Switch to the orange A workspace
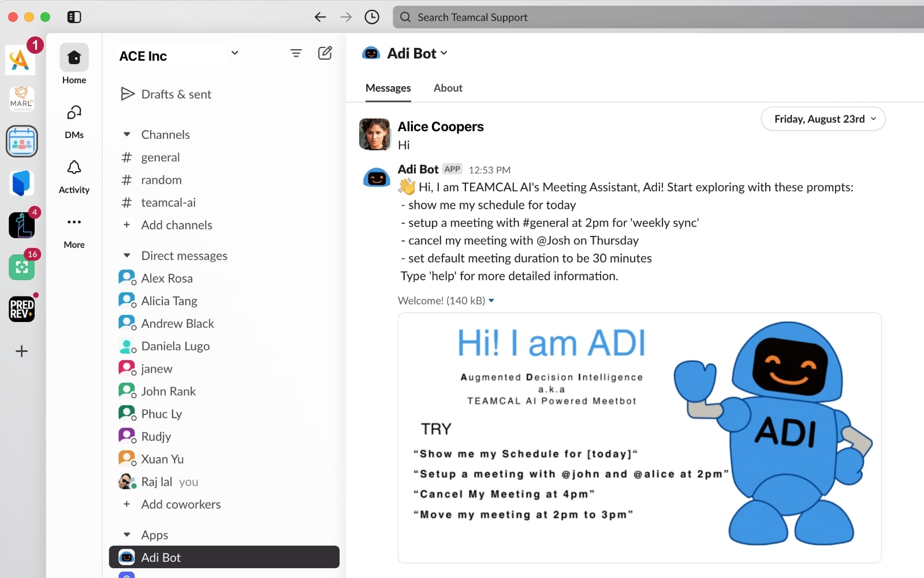The width and height of the screenshot is (924, 578). [20, 60]
